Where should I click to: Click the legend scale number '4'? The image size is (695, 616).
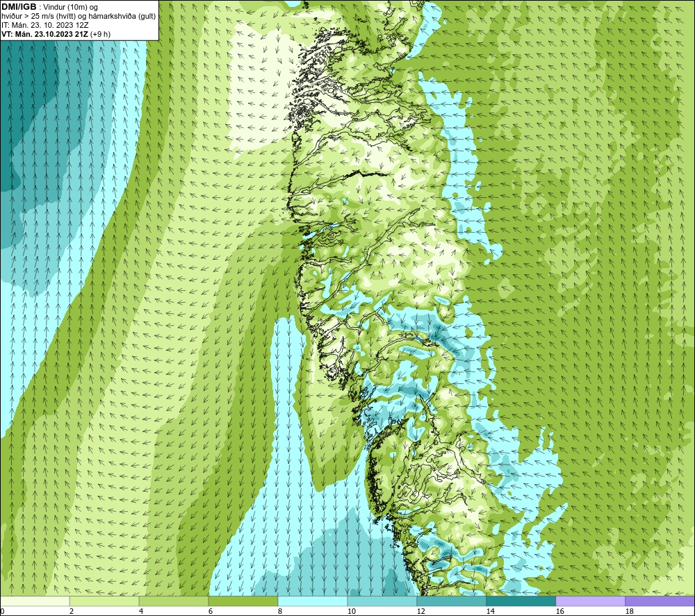tap(141, 612)
